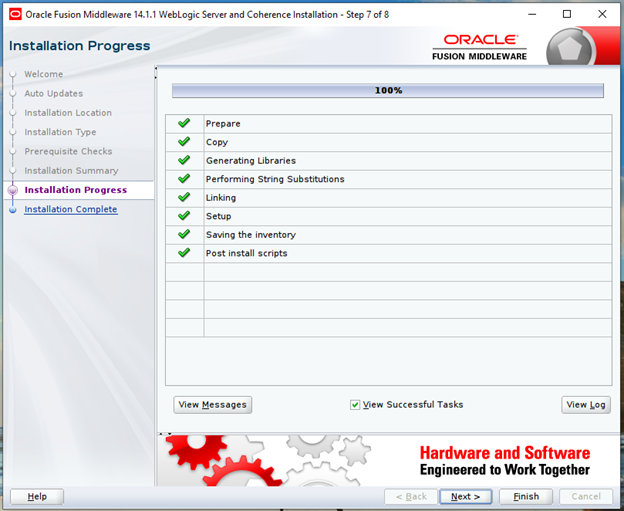Select the Auto Updates step

[x=54, y=94]
